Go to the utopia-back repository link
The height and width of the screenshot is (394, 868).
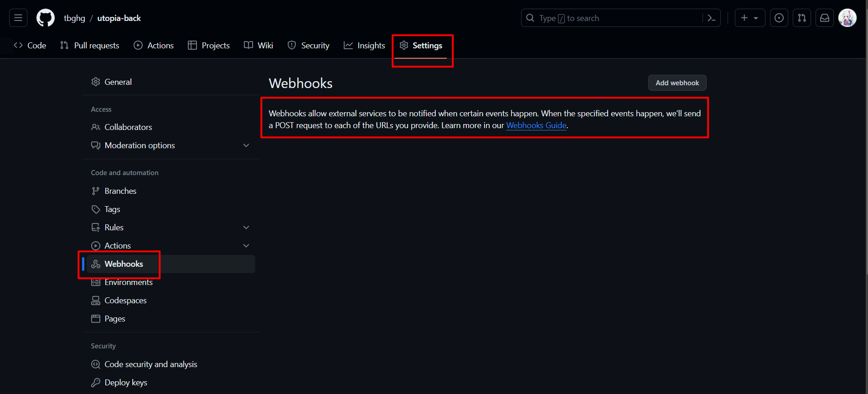[119, 18]
